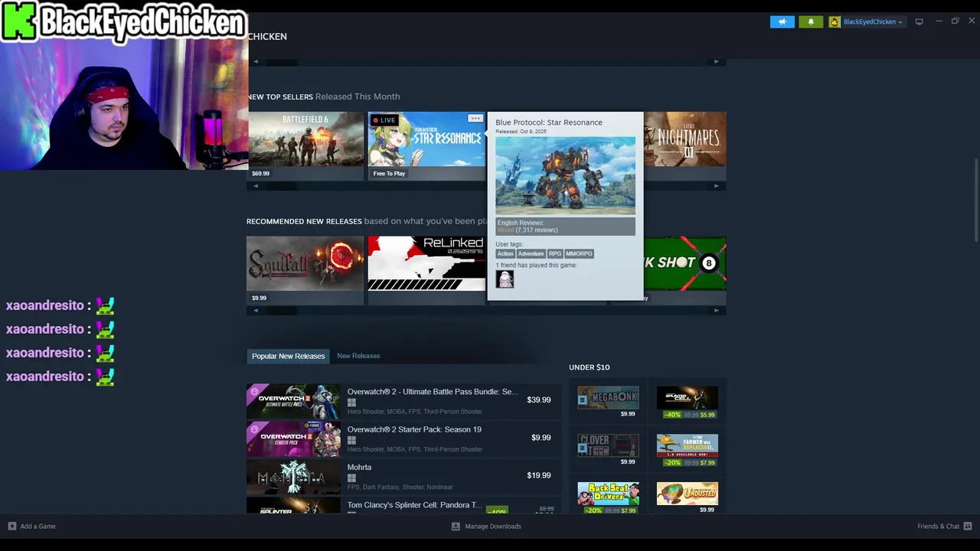Open the notifications bell icon

[x=811, y=21]
